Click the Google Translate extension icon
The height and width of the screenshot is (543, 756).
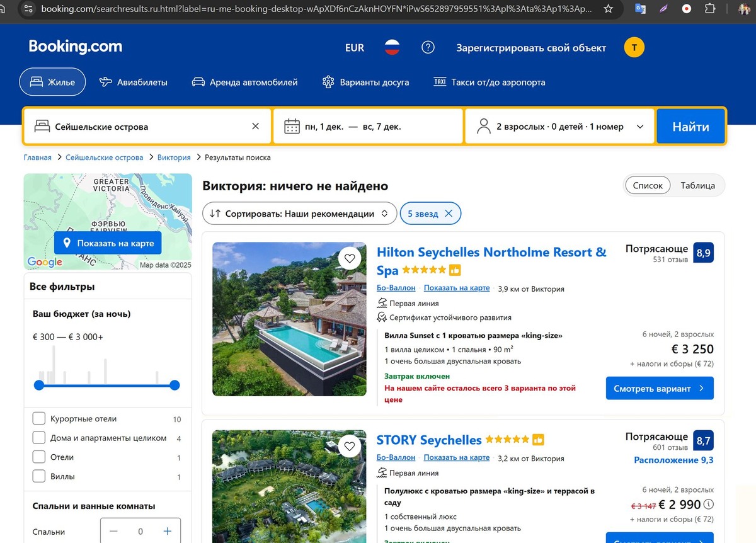coord(640,9)
